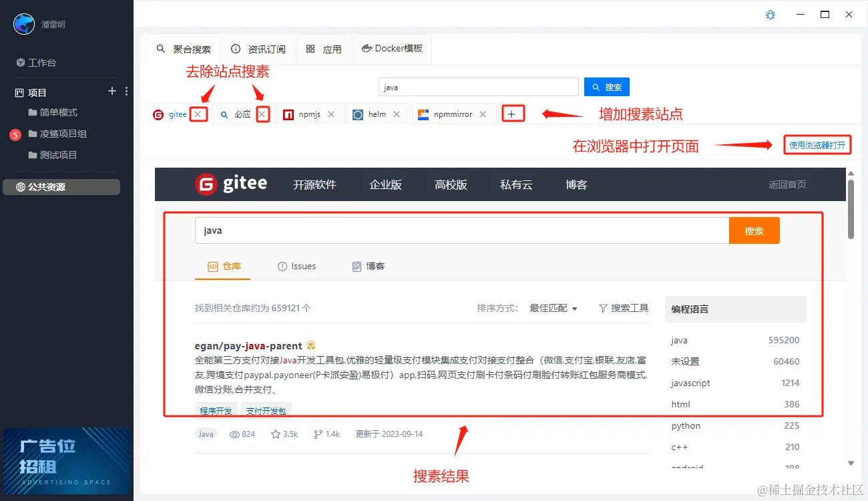Click the user avatar icon

pyautogui.click(x=24, y=24)
